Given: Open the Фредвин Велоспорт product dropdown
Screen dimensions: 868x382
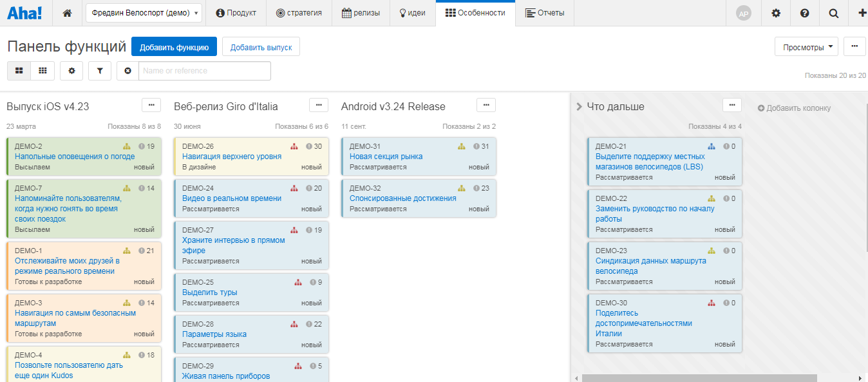Looking at the screenshot, I should tap(144, 13).
